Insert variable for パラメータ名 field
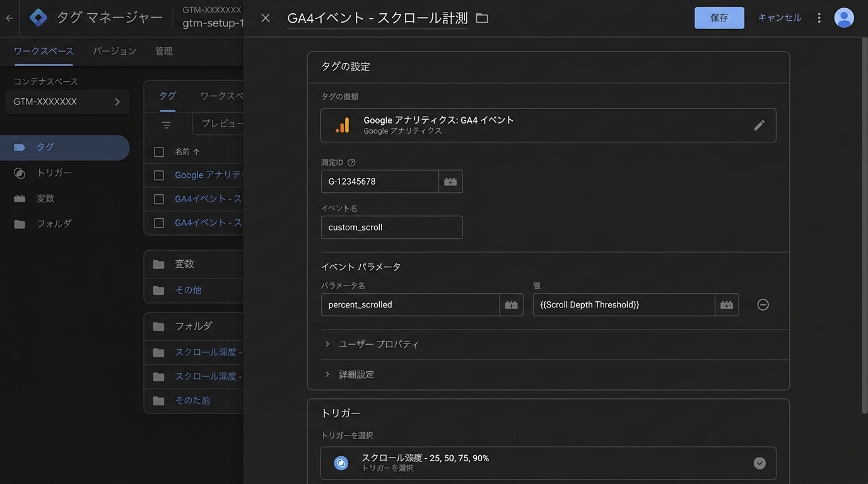Screen dimensions: 868x484 pos(512,304)
